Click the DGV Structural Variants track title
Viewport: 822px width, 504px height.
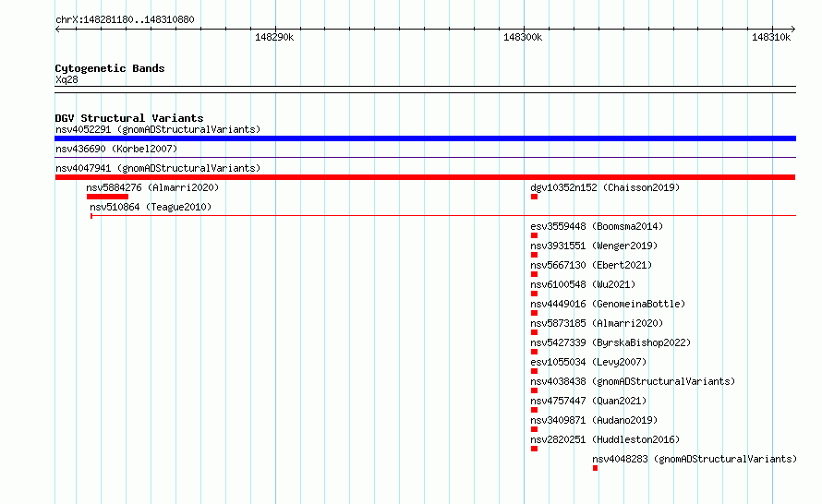click(x=129, y=118)
